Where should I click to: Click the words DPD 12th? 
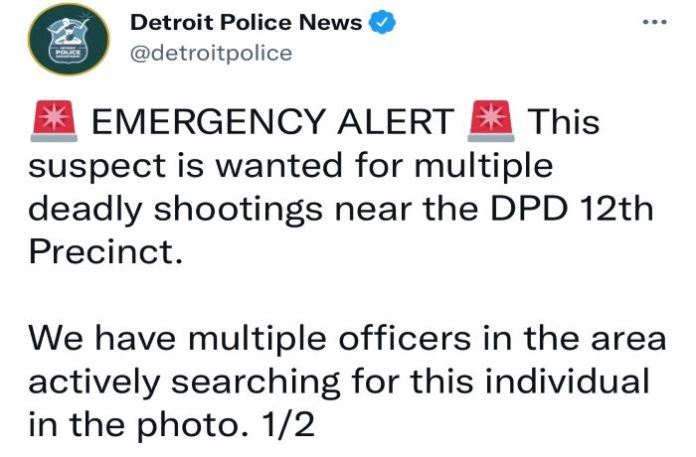pos(572,208)
